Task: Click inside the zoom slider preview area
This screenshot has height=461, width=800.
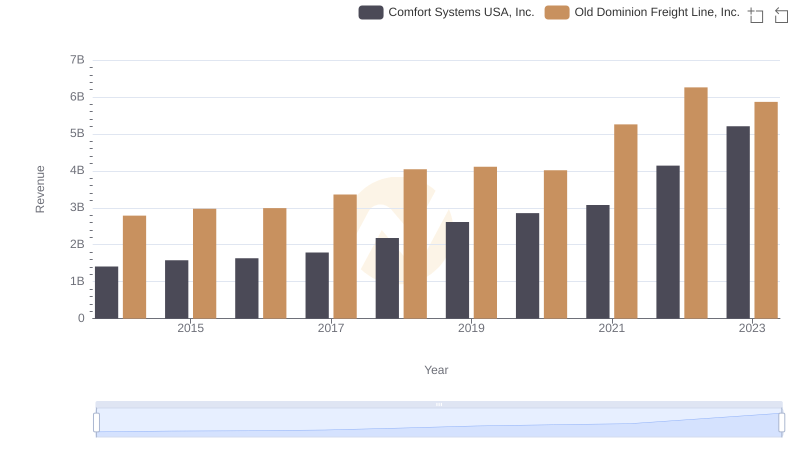Action: [439, 422]
